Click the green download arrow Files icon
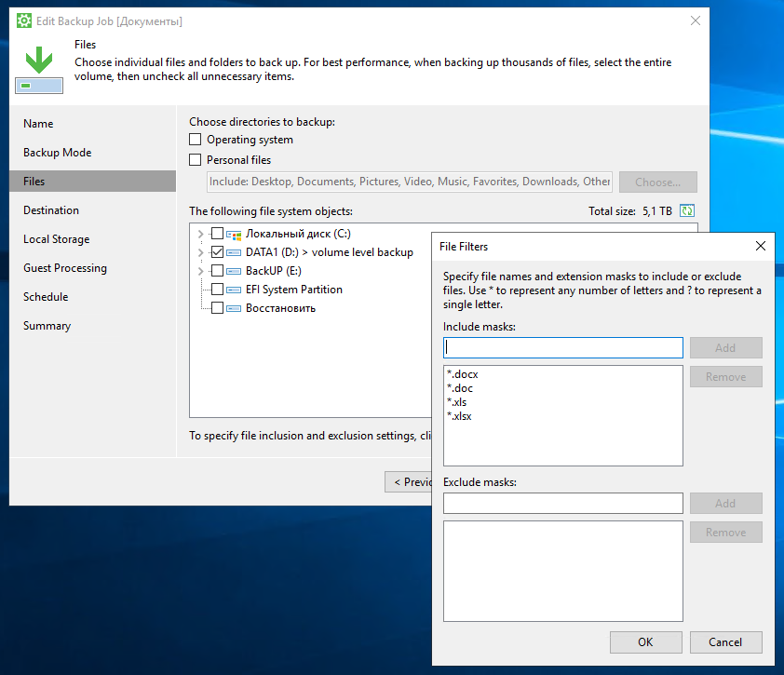 click(x=39, y=70)
